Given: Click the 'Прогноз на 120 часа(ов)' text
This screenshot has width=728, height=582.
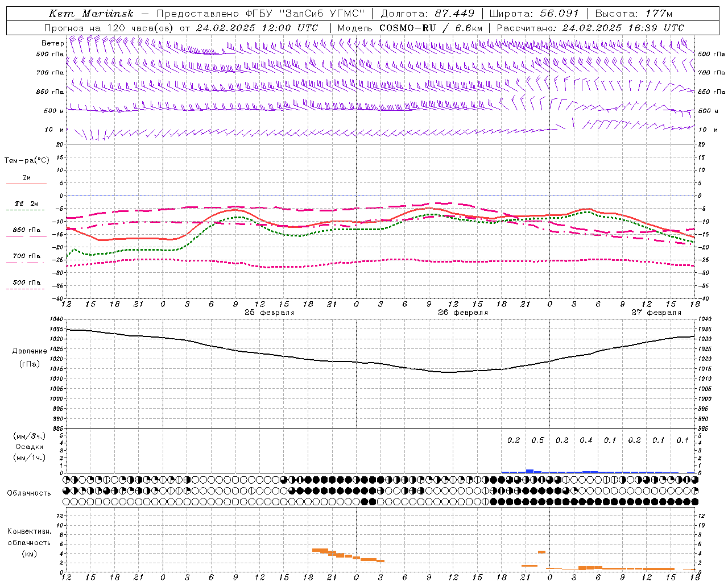Looking at the screenshot, I should click(x=109, y=28).
